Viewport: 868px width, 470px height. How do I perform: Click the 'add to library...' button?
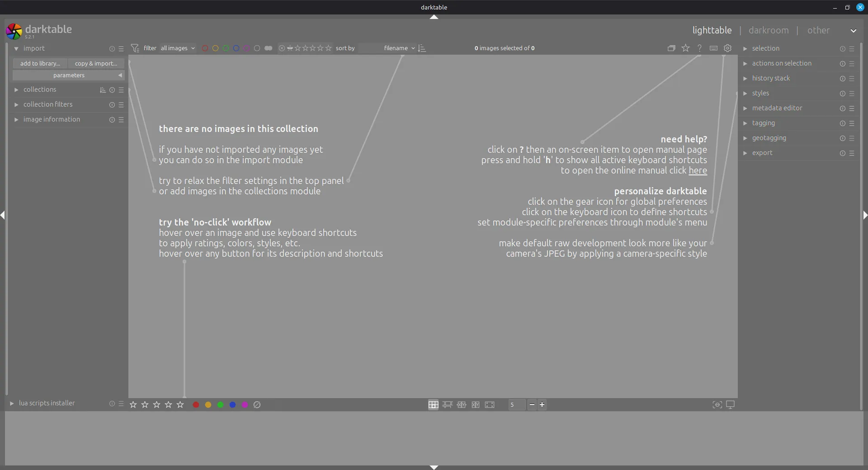click(40, 63)
